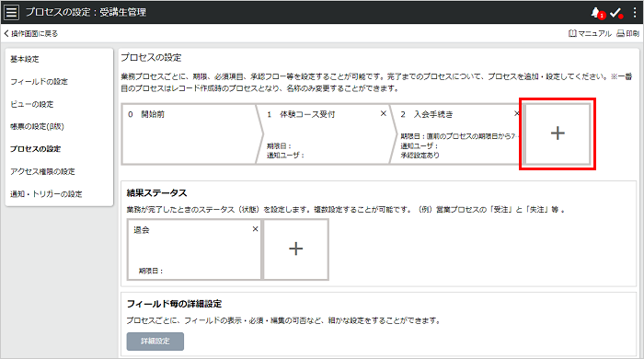Select アクセス権限の設定 in the sidebar
Image resolution: width=644 pixels, height=359 pixels.
(42, 172)
